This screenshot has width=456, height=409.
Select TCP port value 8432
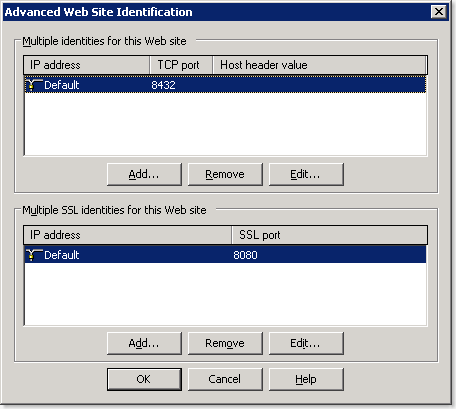[x=163, y=85]
